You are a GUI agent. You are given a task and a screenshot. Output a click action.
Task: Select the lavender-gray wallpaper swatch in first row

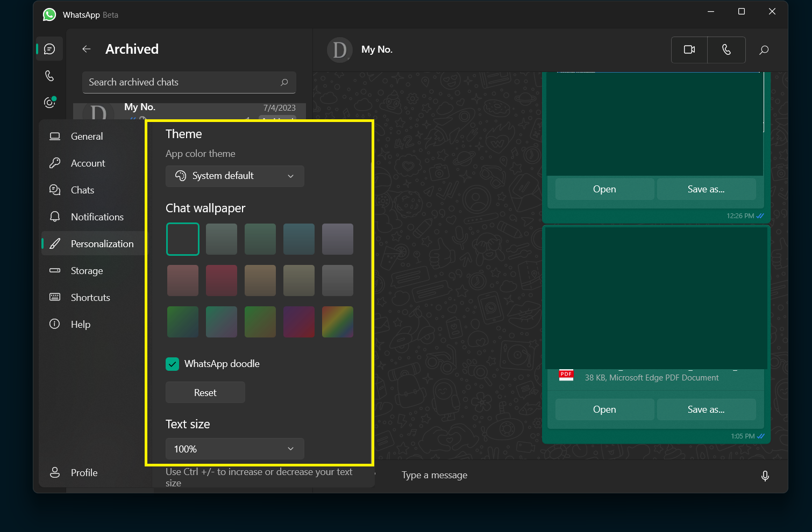click(x=338, y=239)
